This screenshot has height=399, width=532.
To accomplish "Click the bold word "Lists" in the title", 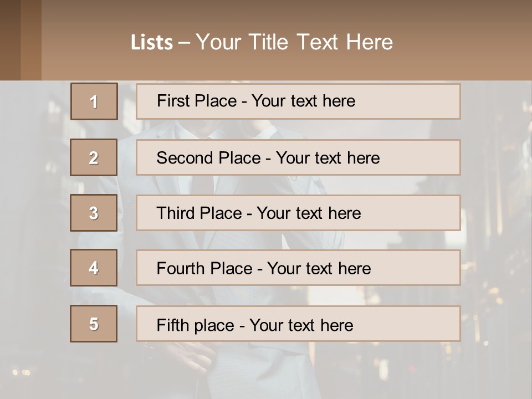I will click(x=151, y=43).
